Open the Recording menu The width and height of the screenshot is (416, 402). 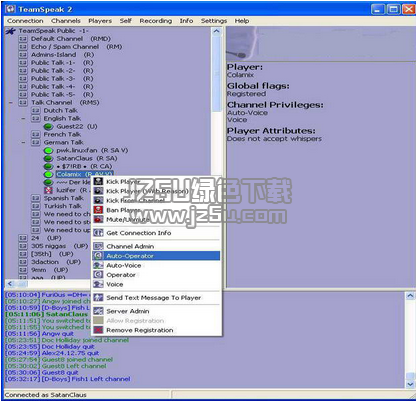point(156,21)
